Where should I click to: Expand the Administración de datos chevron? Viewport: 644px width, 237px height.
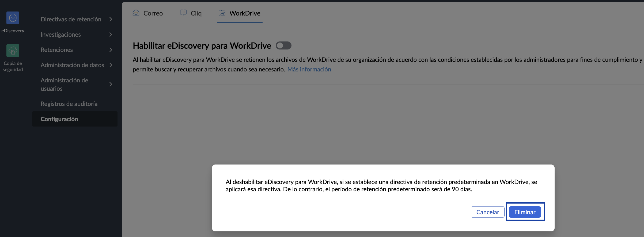tap(111, 65)
